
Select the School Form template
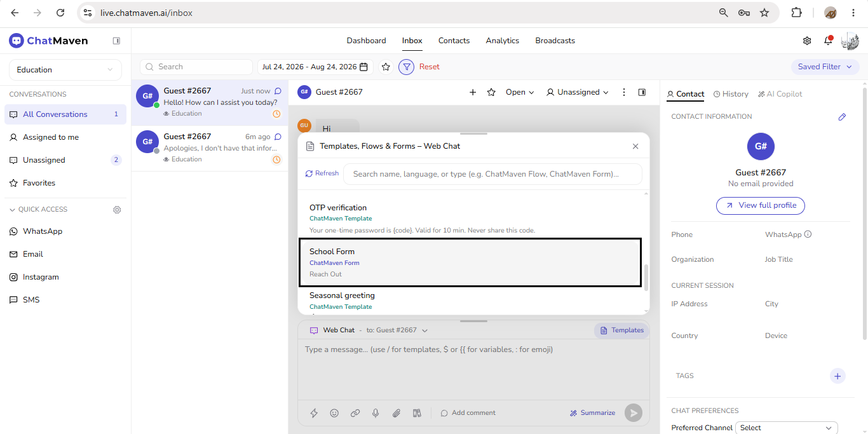click(x=470, y=263)
